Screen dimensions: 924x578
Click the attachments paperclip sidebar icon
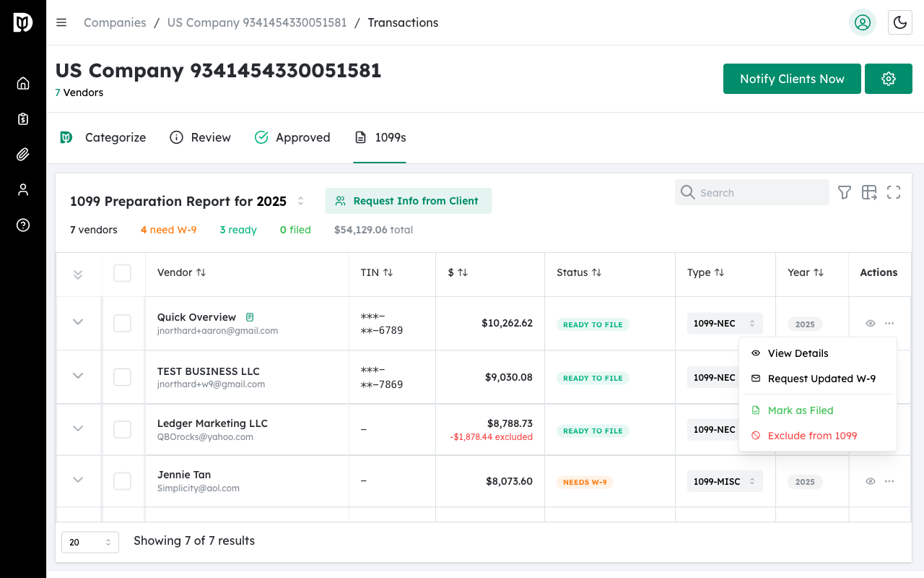pos(23,154)
